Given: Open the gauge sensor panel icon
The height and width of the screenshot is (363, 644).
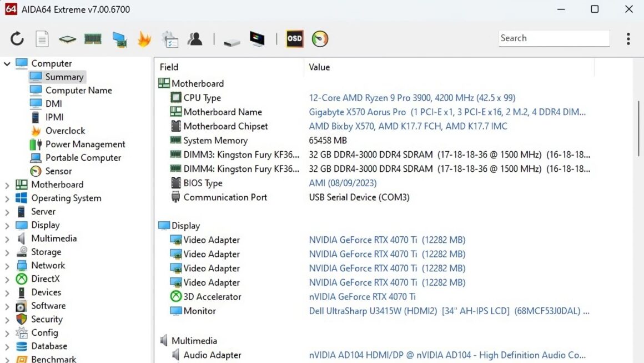Looking at the screenshot, I should click(x=320, y=39).
